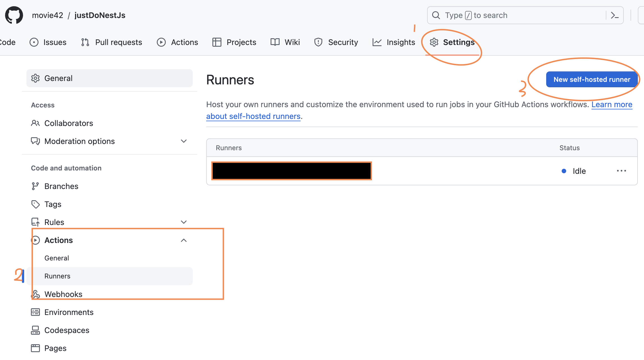644x360 pixels.
Task: Open the Security tab
Action: point(336,42)
